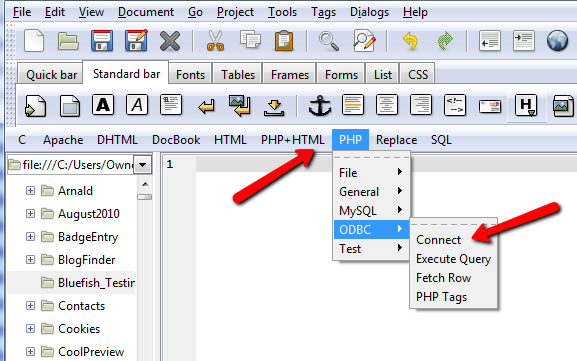Choose Fetch Row in ODBC submenu
This screenshot has width=577, height=361.
point(443,278)
